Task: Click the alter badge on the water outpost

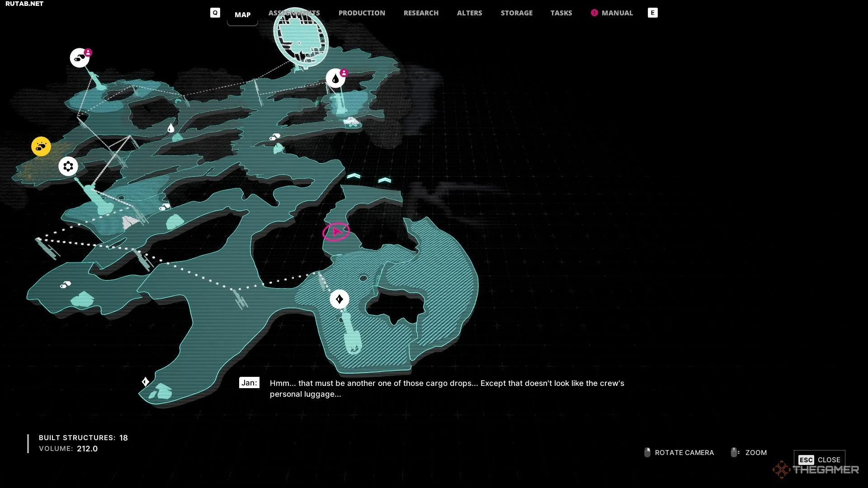Action: tap(344, 73)
